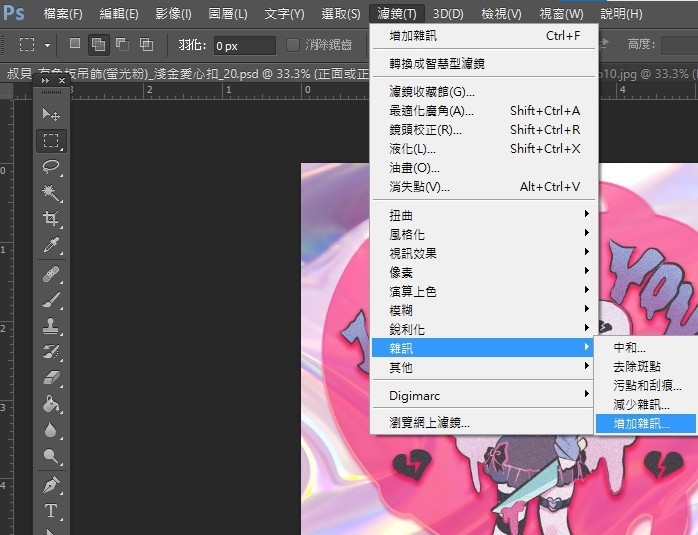This screenshot has width=698, height=535.
Task: Open the 檔案(F) menu
Action: coord(63,14)
